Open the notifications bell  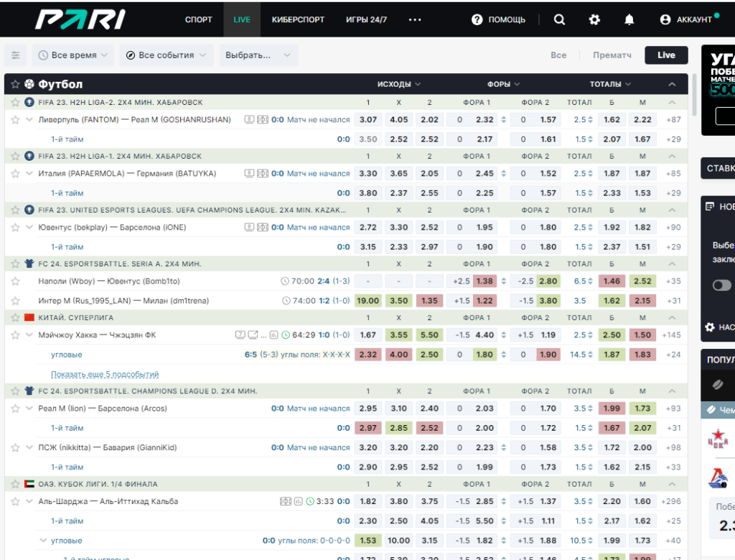coord(629,19)
